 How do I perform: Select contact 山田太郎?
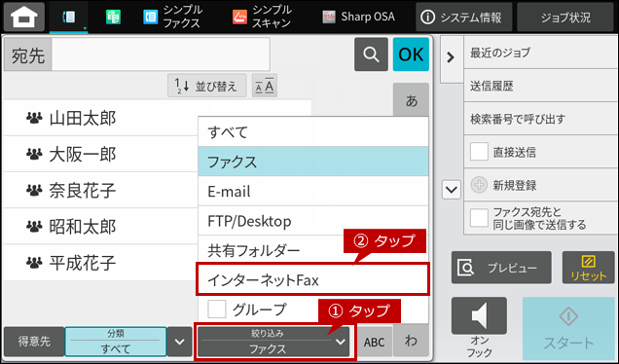tap(100, 118)
